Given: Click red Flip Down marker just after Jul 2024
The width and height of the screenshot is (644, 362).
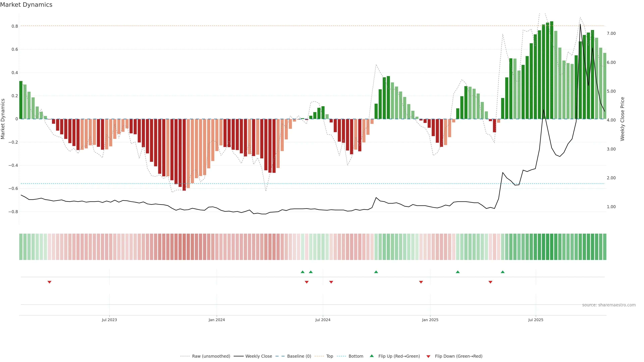Looking at the screenshot, I should [x=331, y=282].
